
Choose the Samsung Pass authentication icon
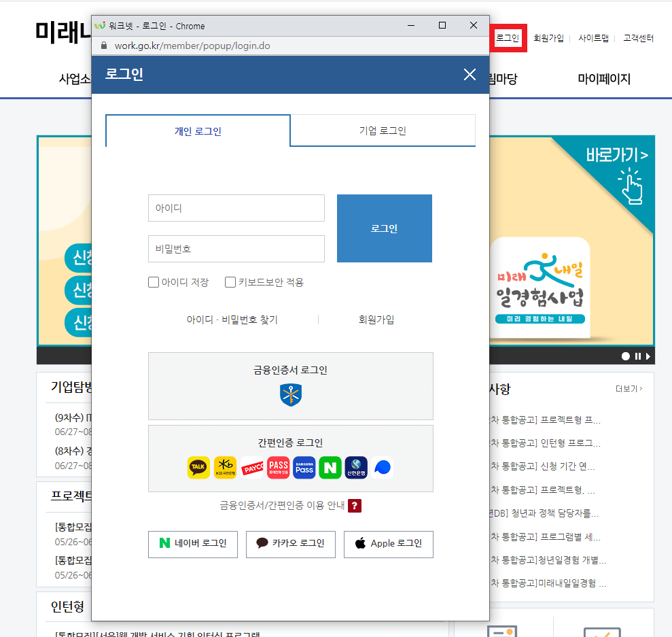pos(304,468)
